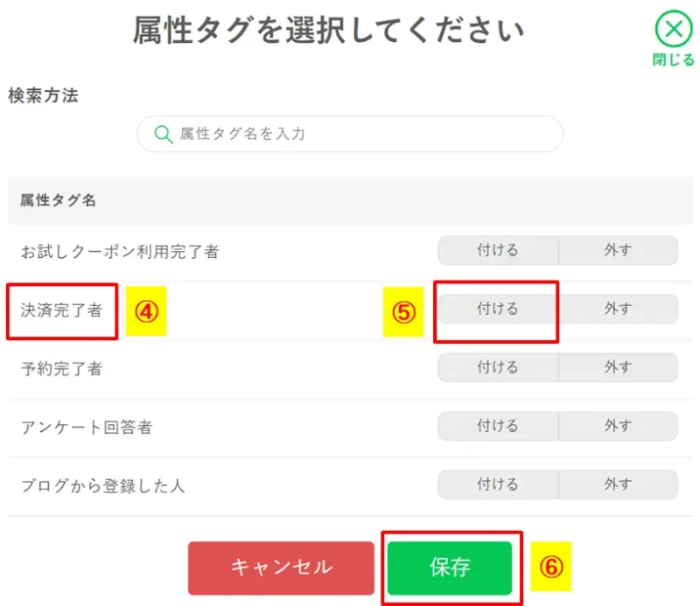Enable 付ける for ブログから登録した人

tap(496, 484)
